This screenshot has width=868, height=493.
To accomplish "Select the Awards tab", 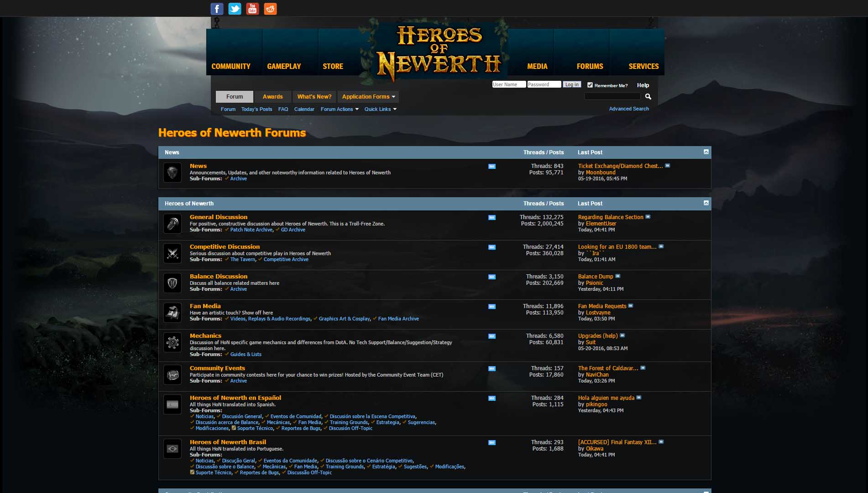I will (272, 97).
